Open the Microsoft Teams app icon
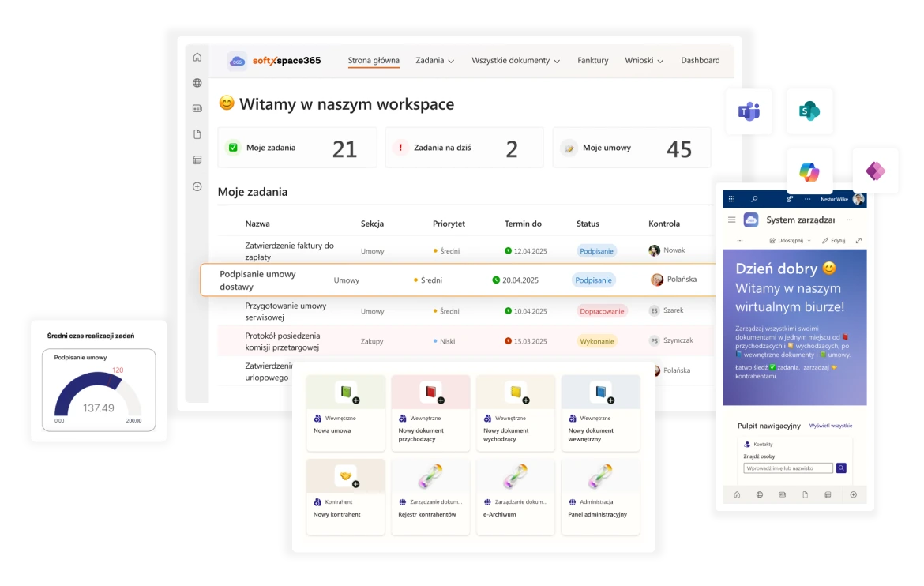The height and width of the screenshot is (586, 924). click(748, 111)
